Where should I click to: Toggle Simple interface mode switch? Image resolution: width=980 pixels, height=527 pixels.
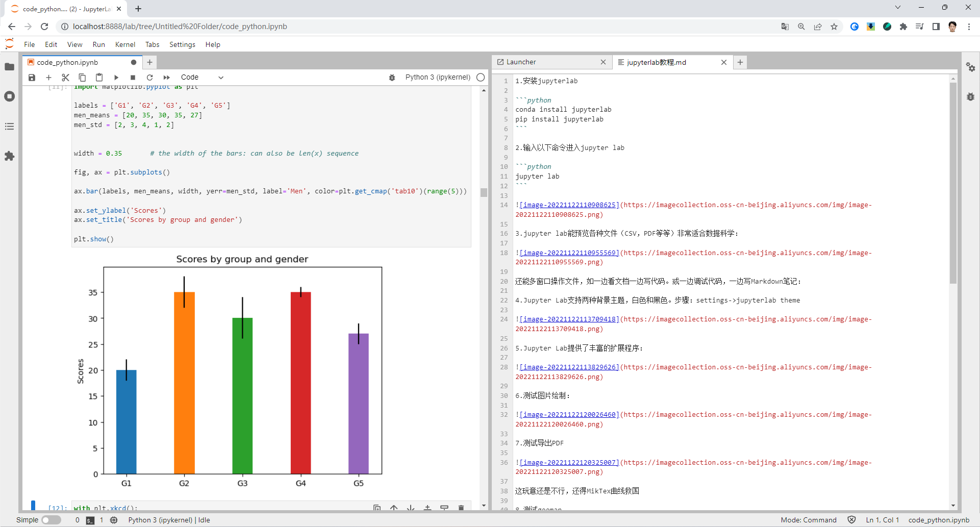51,520
